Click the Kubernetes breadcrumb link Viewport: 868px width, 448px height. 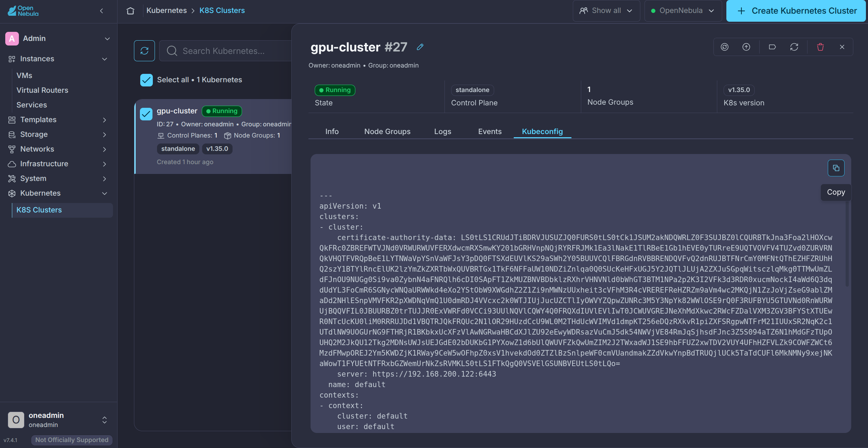(x=166, y=10)
